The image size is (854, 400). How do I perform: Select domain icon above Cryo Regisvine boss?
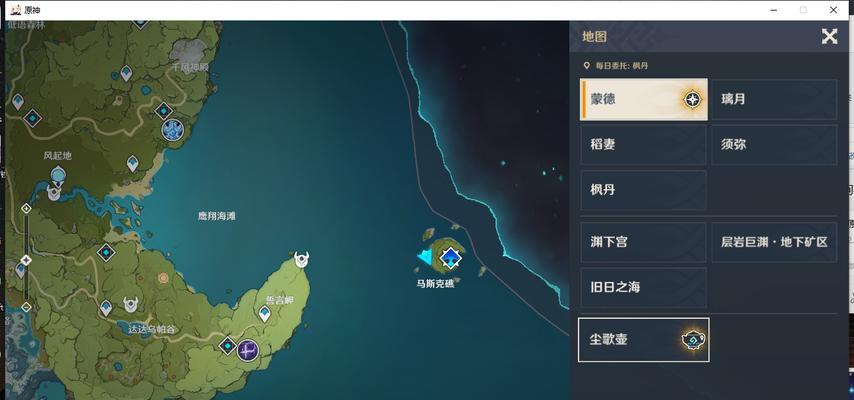click(x=163, y=111)
